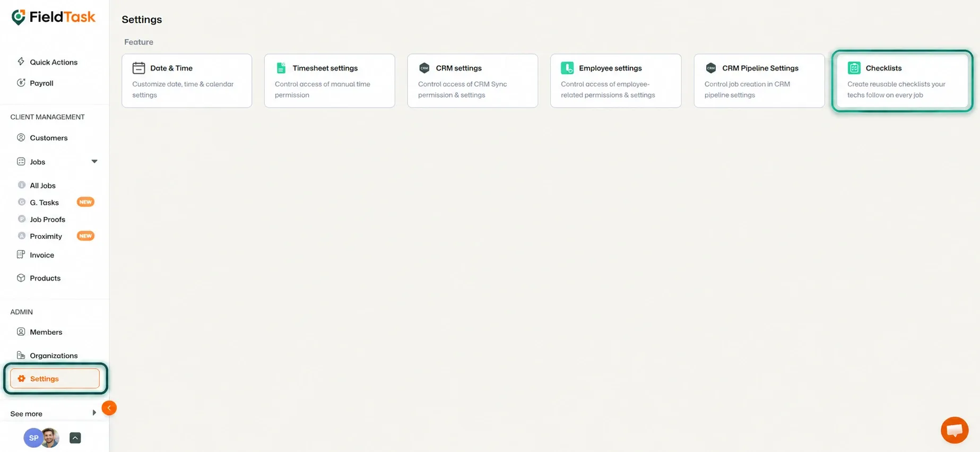Click the Organizations building icon

pos(21,355)
